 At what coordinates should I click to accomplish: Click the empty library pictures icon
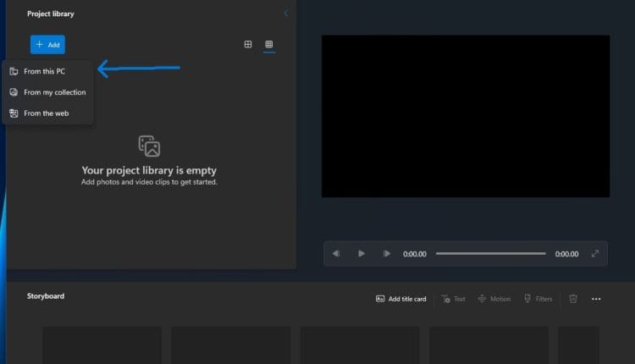[x=149, y=146]
